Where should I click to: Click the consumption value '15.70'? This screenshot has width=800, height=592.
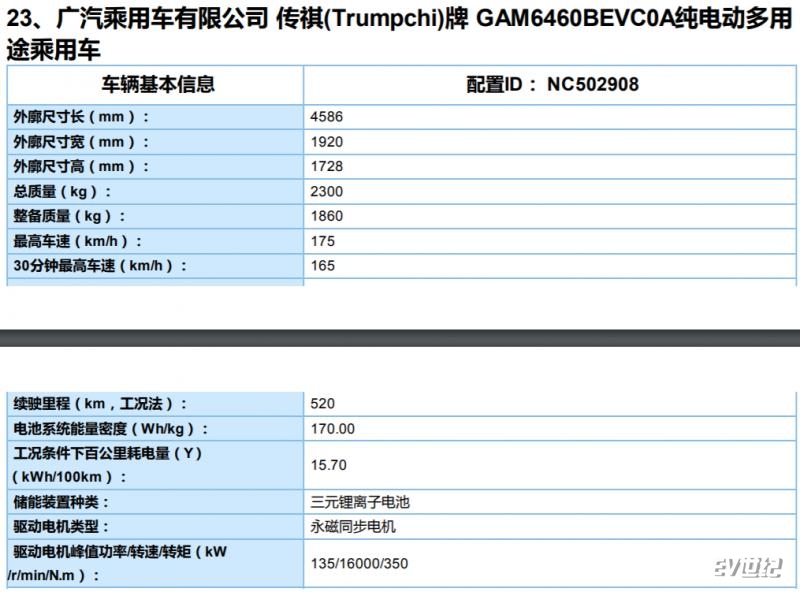(x=329, y=465)
